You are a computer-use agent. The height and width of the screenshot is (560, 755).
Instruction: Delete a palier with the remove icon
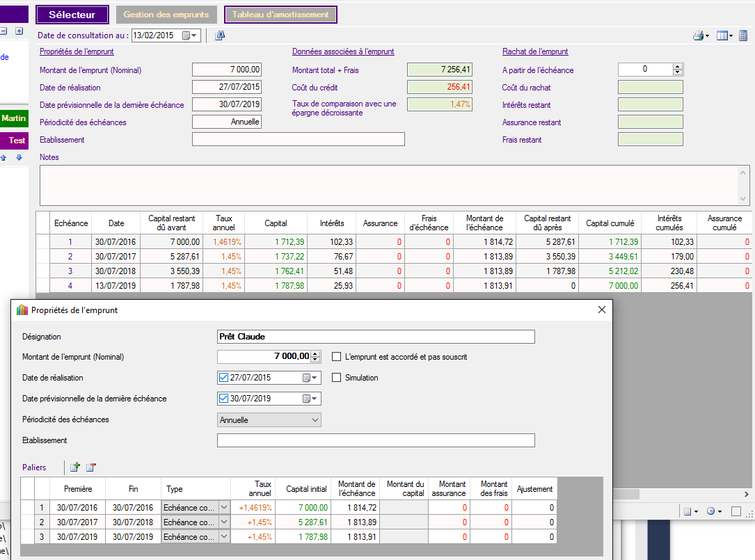(x=90, y=467)
